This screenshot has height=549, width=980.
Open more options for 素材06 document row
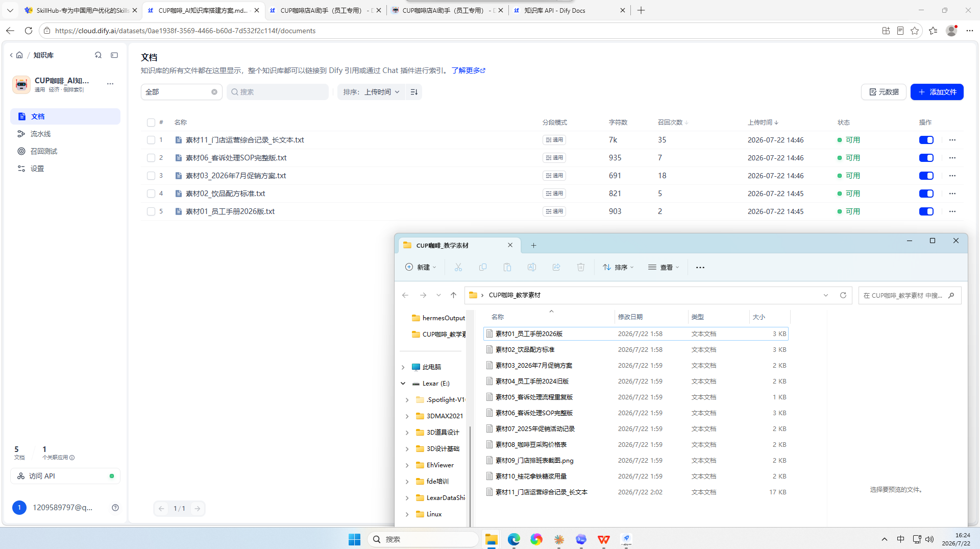pyautogui.click(x=952, y=158)
